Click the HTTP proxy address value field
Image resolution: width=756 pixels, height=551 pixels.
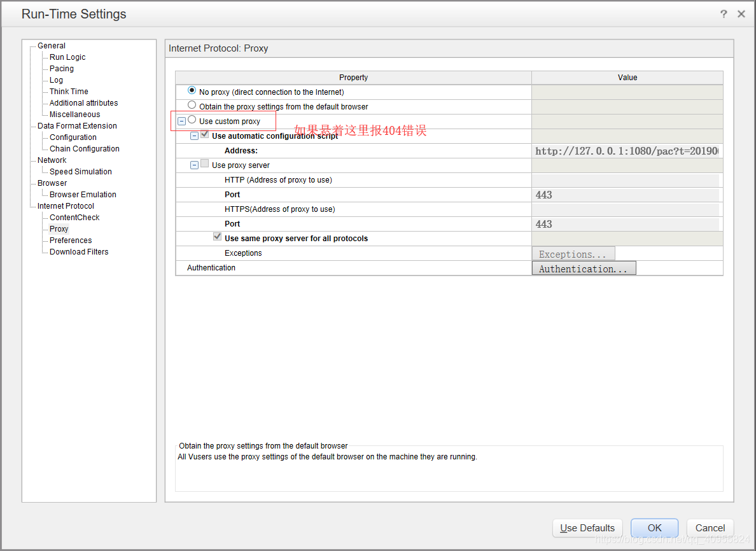coord(626,180)
